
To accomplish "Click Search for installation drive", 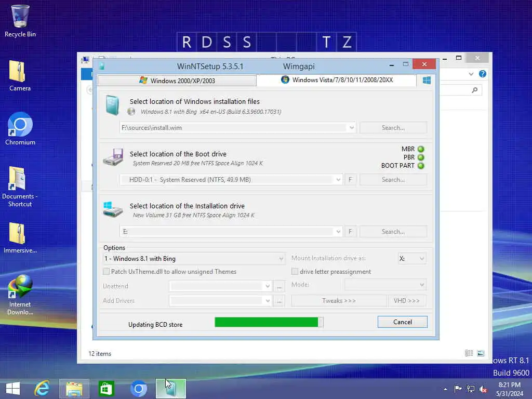I will 393,232.
